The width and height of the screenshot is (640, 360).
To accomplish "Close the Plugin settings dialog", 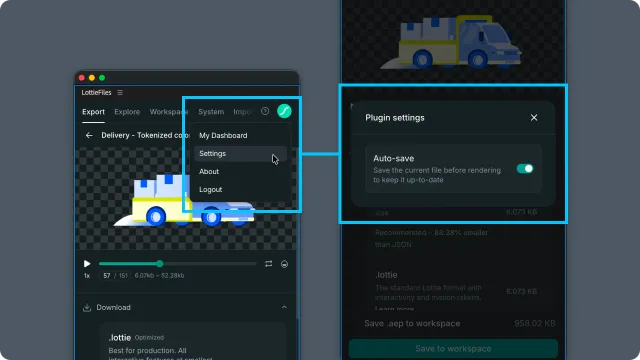I will tap(534, 118).
